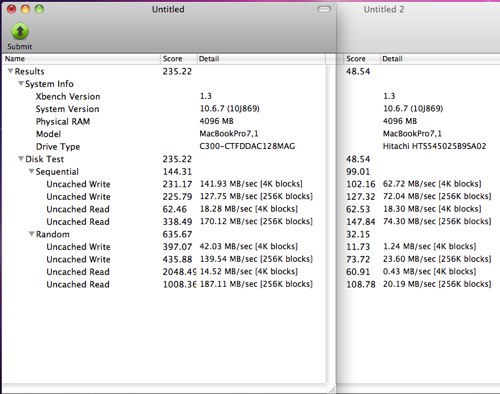Click the Random score 32.15 in Untitled 2
The width and height of the screenshot is (500, 394).
[358, 234]
